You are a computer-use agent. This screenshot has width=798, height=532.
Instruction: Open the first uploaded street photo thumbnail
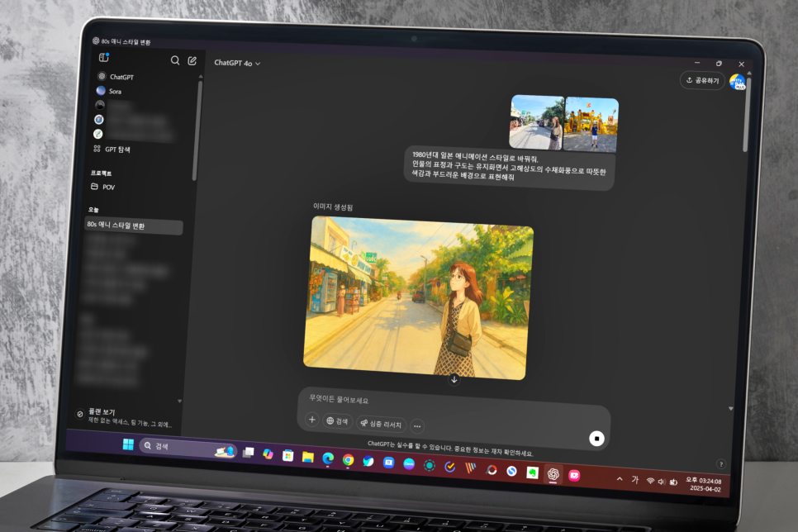pyautogui.click(x=536, y=122)
